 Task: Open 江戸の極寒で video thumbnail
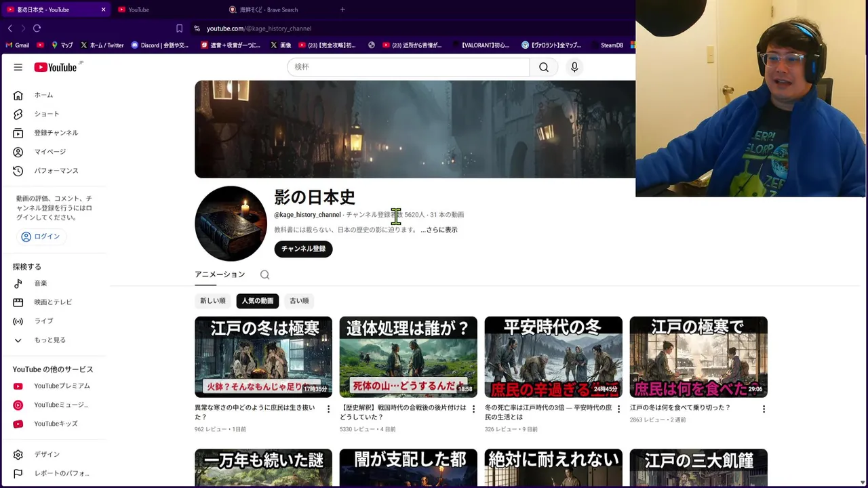tap(698, 357)
